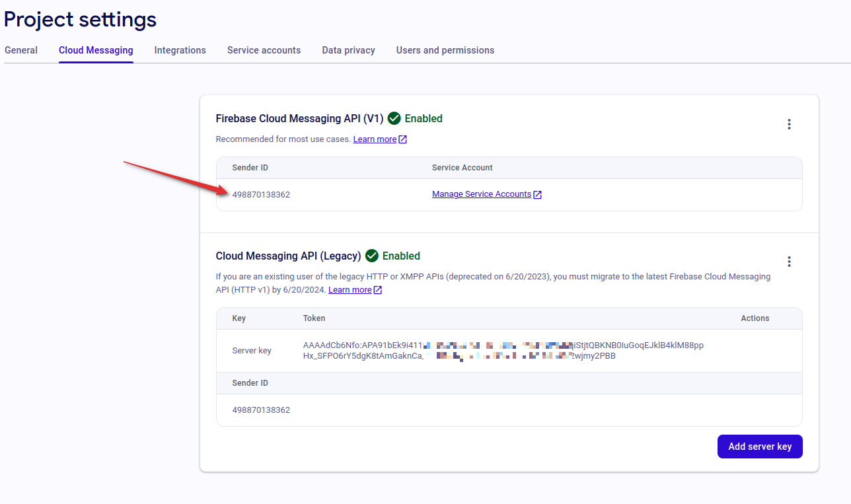Select the Sender ID value under Server key

(x=261, y=410)
